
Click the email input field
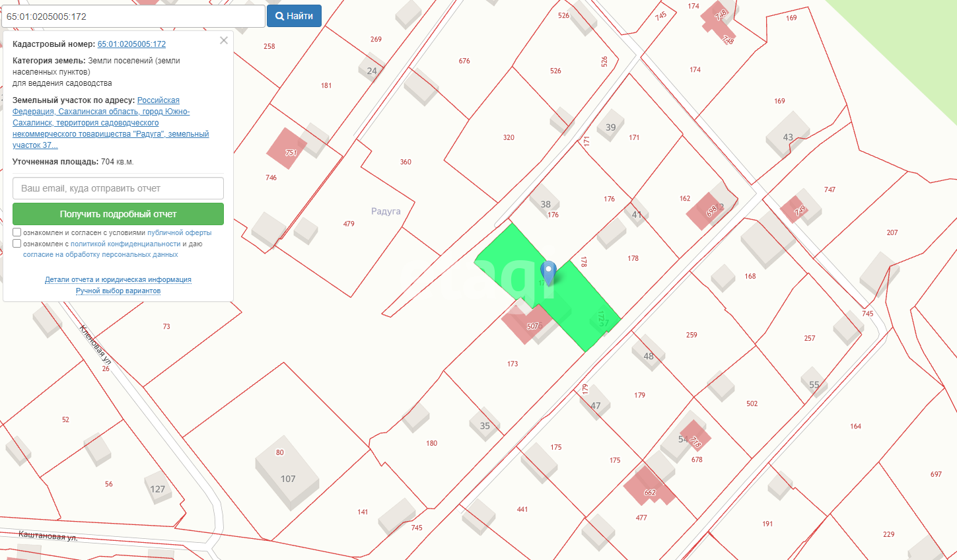118,188
